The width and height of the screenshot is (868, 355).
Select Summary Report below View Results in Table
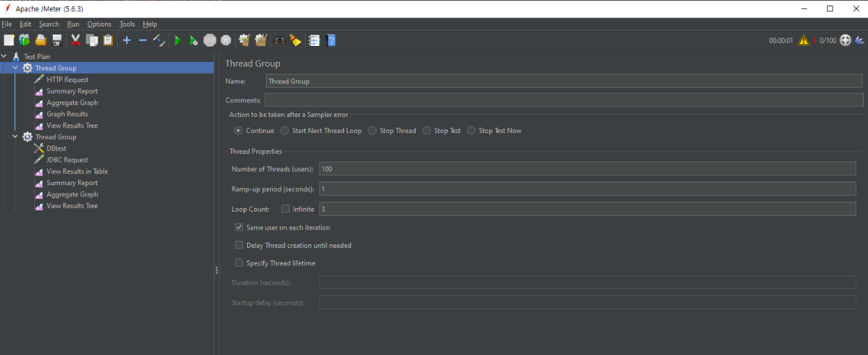72,183
